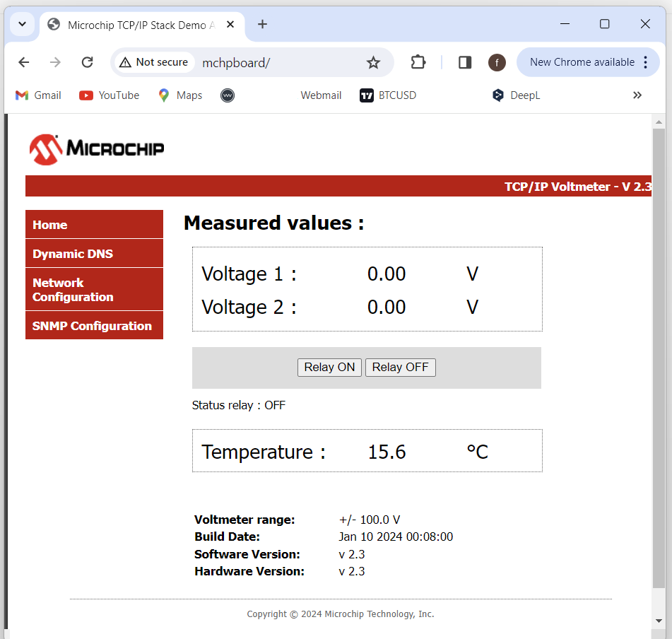672x639 pixels.
Task: Click scrollbar down arrow
Action: 659,621
